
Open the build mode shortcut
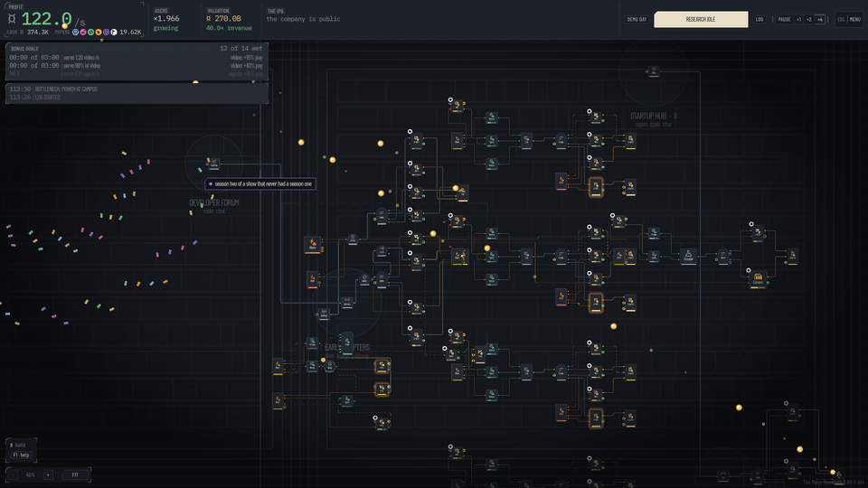point(18,445)
